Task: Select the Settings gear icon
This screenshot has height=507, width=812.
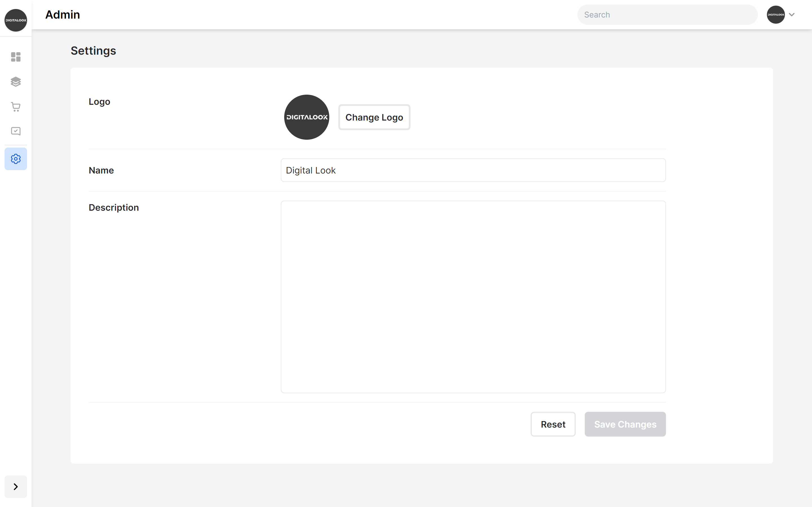Action: [x=16, y=159]
